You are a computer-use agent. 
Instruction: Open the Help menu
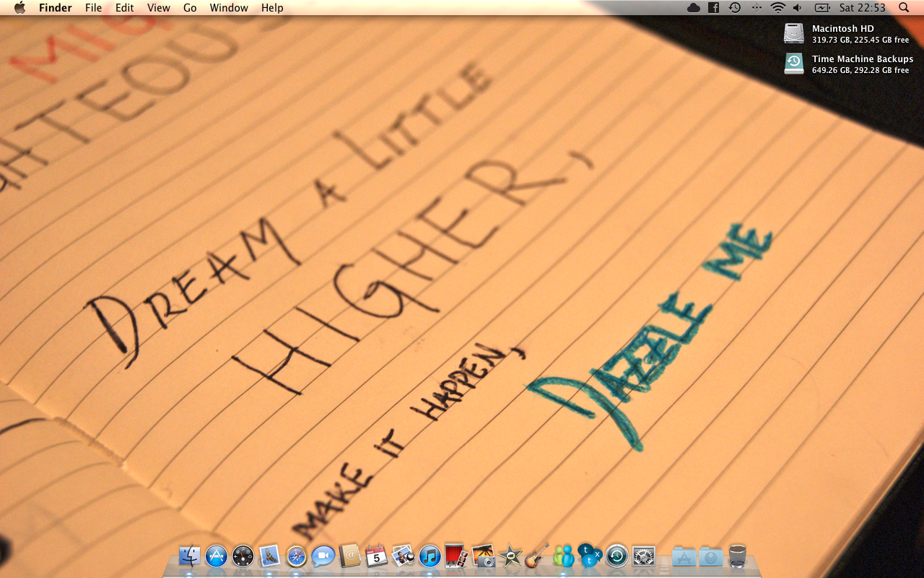pyautogui.click(x=272, y=8)
